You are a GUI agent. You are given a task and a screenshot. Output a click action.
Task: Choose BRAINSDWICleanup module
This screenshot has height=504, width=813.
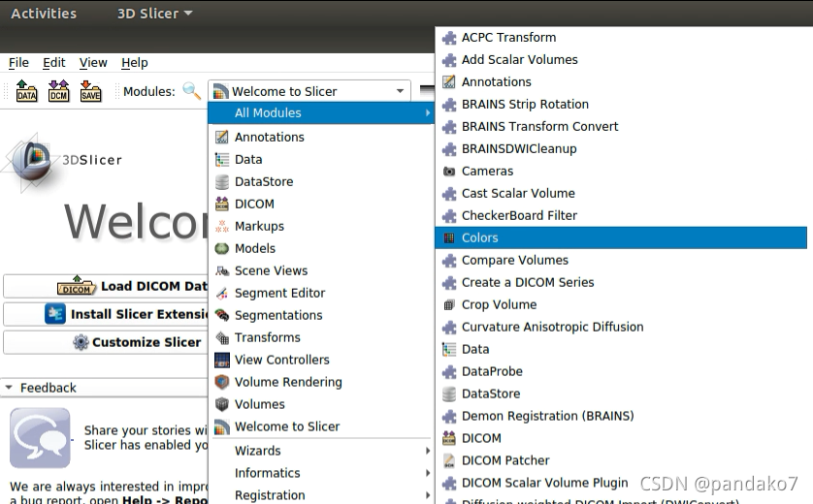point(621,148)
